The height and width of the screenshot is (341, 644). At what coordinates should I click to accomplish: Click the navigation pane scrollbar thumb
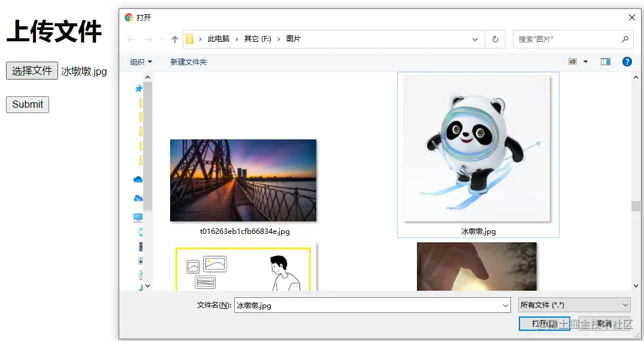[148, 146]
